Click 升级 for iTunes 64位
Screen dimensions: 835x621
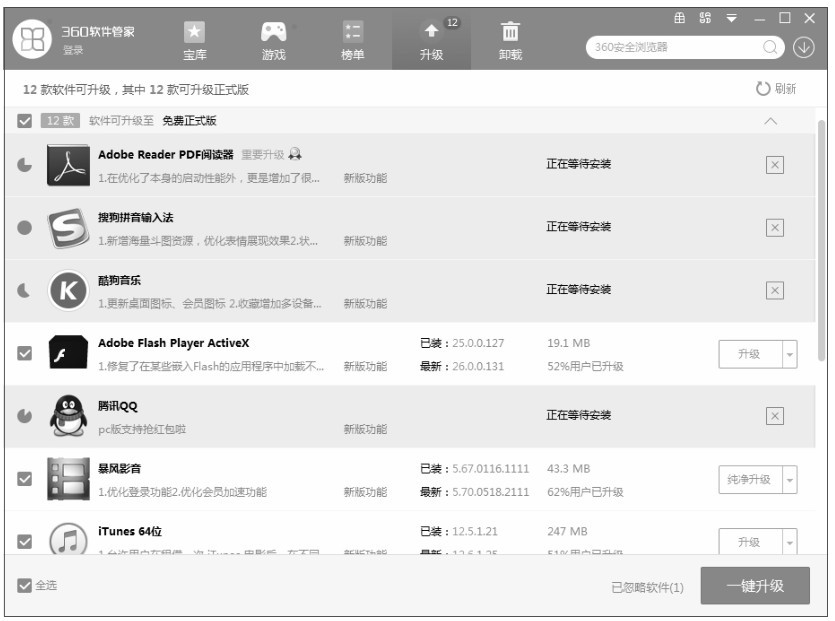(x=750, y=542)
